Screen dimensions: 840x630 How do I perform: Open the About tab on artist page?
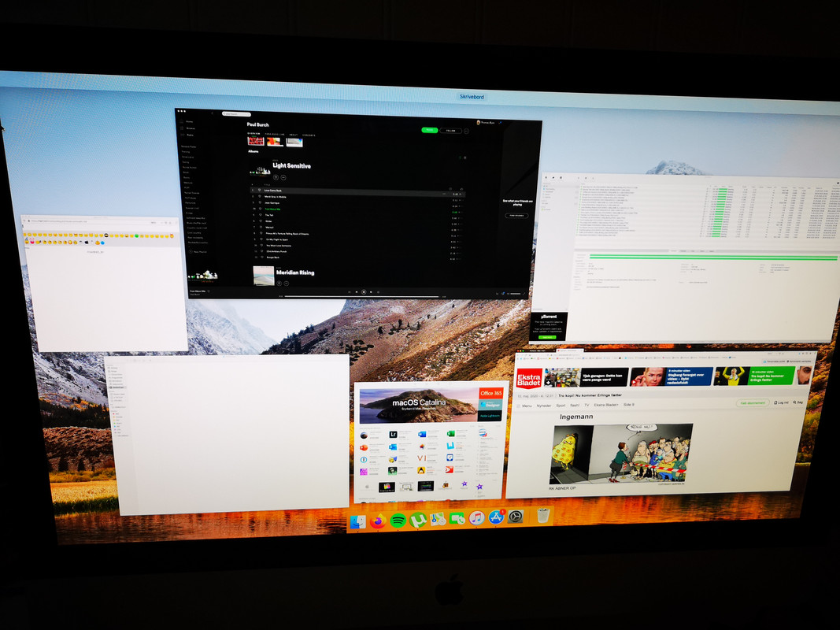click(x=294, y=135)
